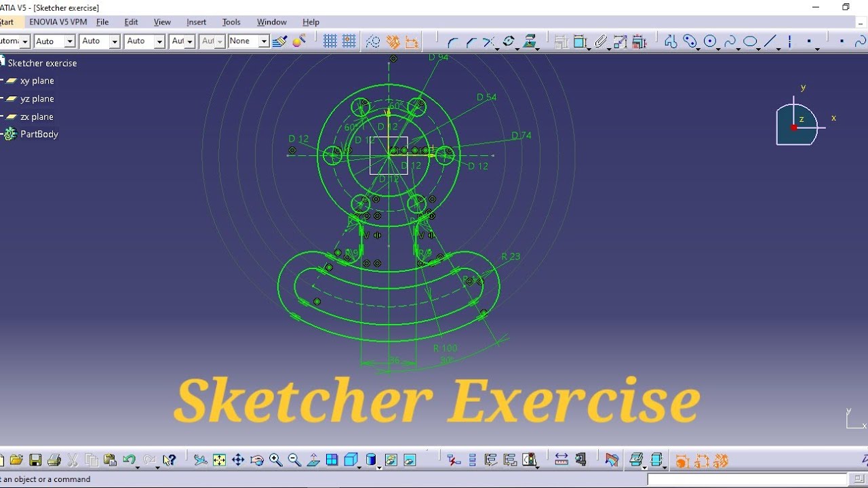This screenshot has height=488, width=868.
Task: Open the Window menu
Action: click(271, 22)
